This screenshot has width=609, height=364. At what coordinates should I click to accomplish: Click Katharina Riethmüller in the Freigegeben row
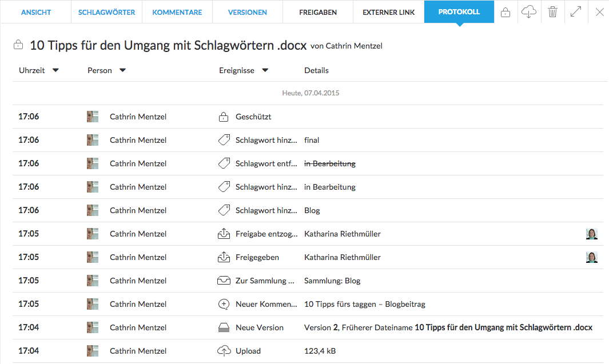[342, 257]
